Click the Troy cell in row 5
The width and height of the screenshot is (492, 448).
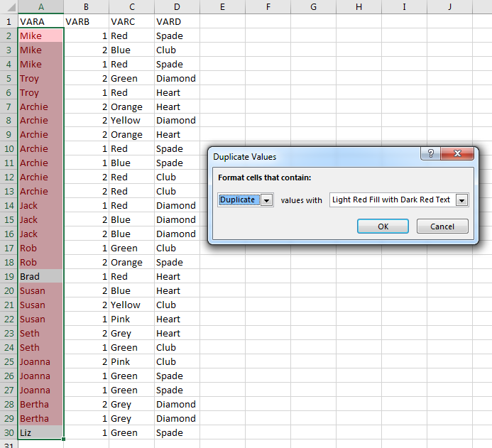coord(40,78)
